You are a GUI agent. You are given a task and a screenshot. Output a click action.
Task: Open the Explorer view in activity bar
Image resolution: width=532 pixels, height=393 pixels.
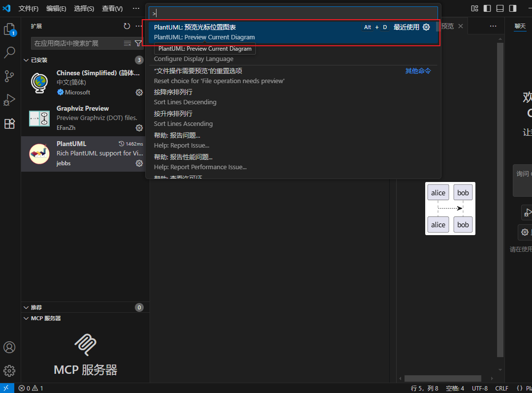click(x=9, y=30)
